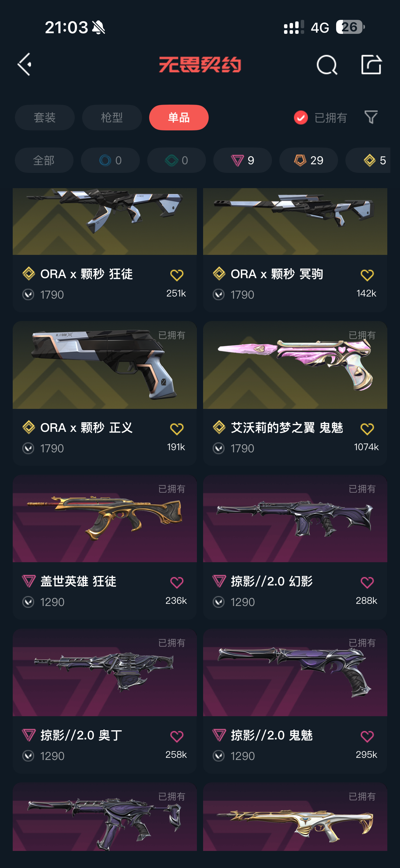Image resolution: width=400 pixels, height=868 pixels.
Task: Toggle the 已拥有 owned checkbox
Action: point(301,118)
